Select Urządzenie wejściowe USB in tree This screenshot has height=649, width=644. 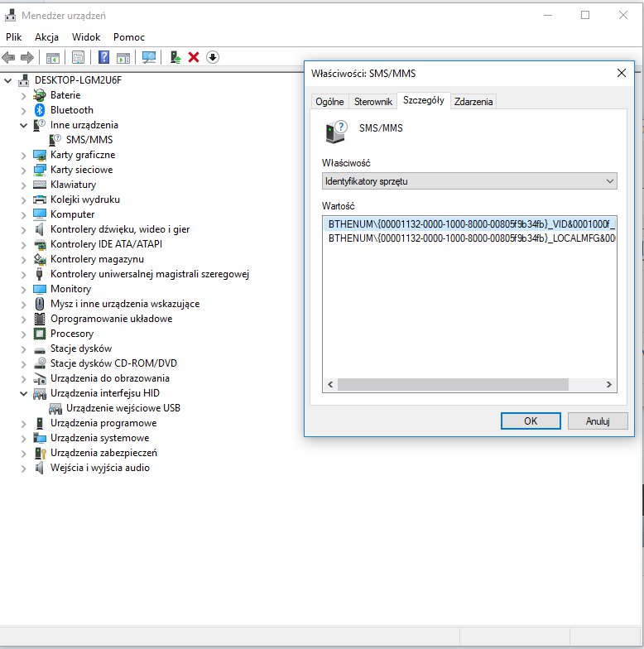tap(123, 408)
